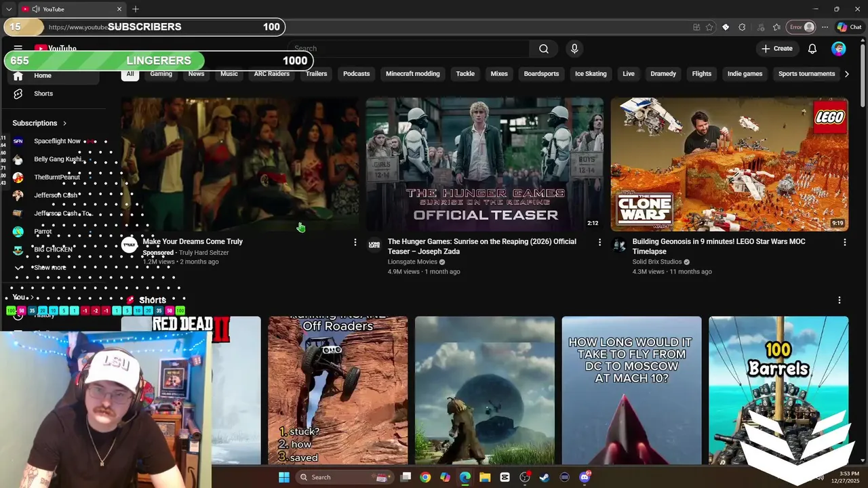Click Truly Hard Seltzer channel avatar

pos(130,245)
